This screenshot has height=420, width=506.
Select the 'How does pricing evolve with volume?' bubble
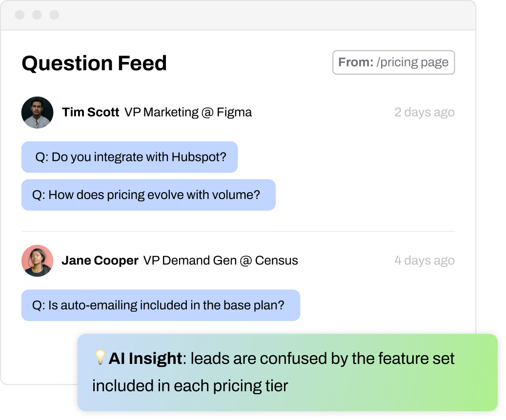click(148, 195)
